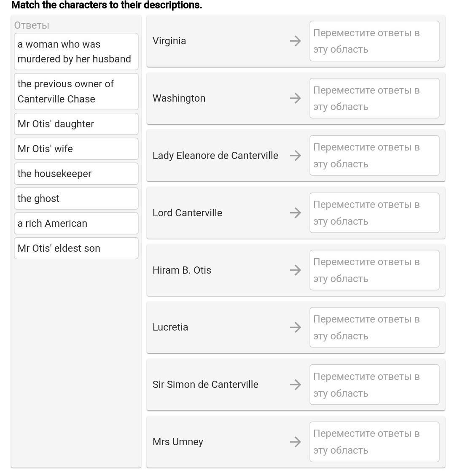Select the 'Mr Otis' wife' answer card

point(76,149)
